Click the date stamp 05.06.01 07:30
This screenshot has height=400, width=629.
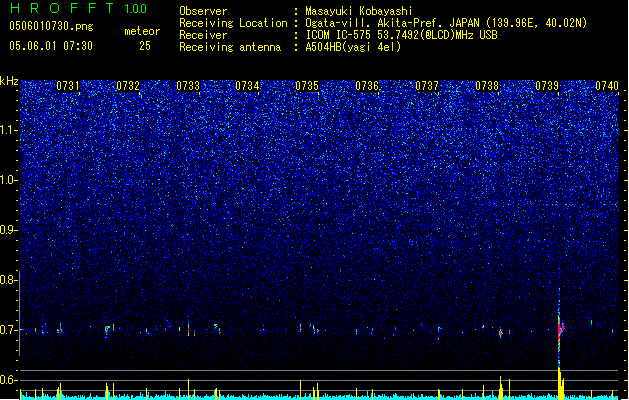coord(51,46)
